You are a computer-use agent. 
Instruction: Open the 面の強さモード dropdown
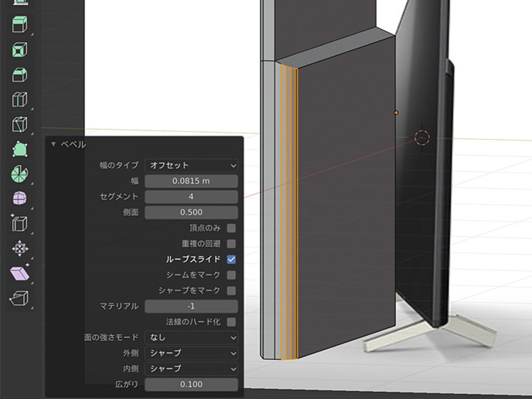click(x=192, y=337)
